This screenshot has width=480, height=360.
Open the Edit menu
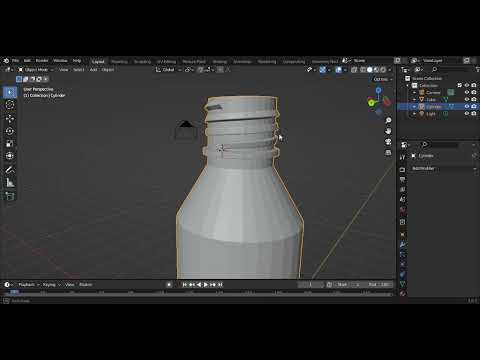pos(27,61)
